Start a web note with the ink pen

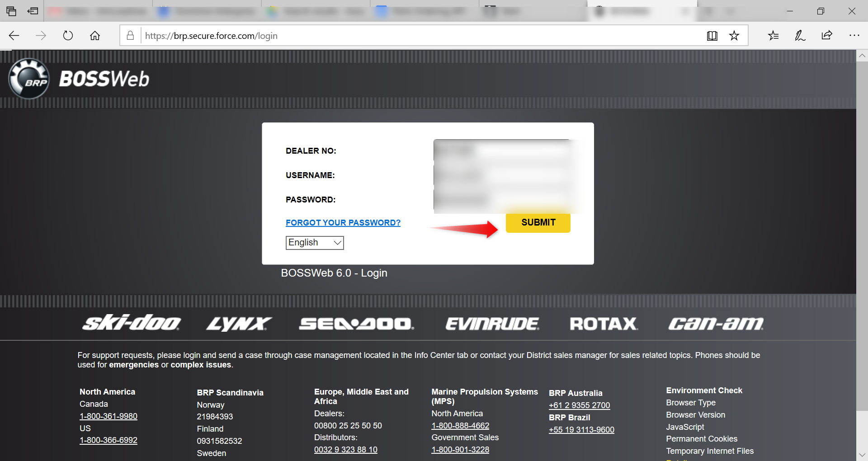[x=800, y=35]
